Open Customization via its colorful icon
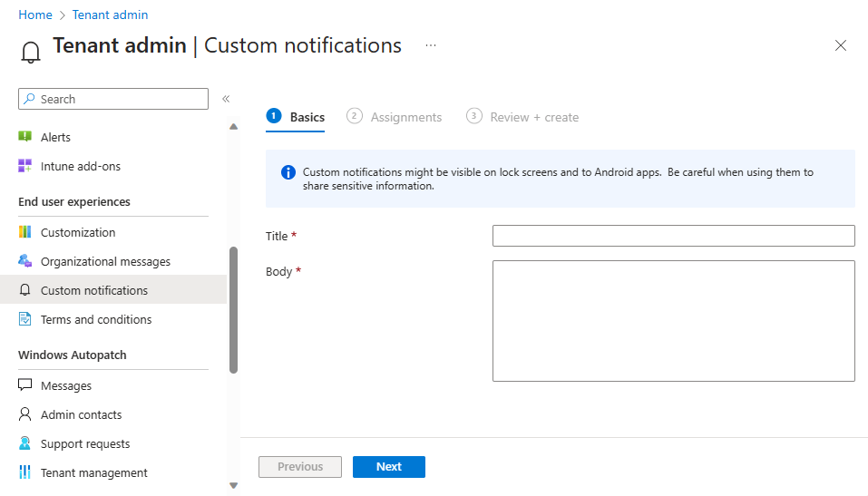The width and height of the screenshot is (868, 496). coord(25,232)
